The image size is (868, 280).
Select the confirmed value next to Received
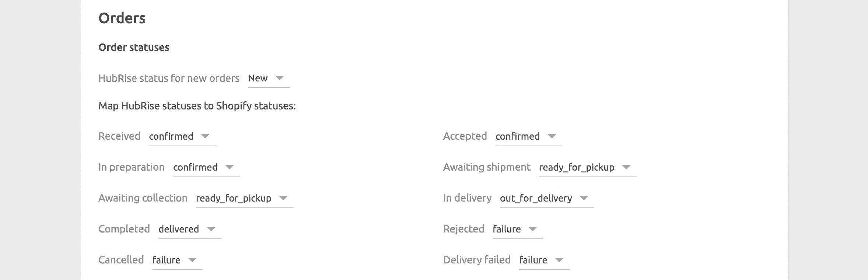coord(171,136)
